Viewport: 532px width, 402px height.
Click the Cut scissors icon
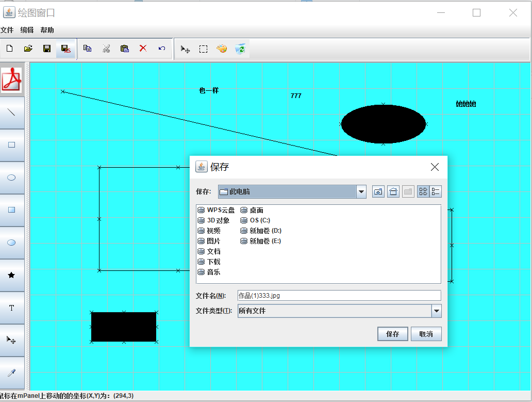point(106,49)
